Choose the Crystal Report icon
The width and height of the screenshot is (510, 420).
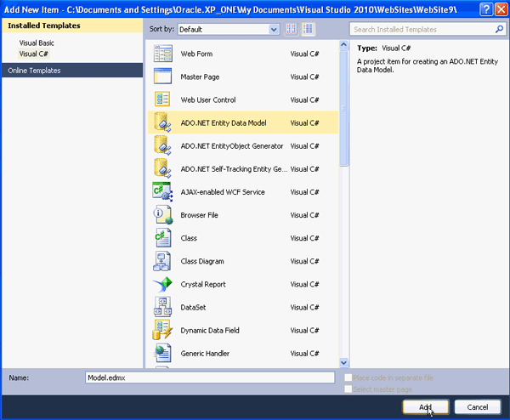click(x=162, y=284)
